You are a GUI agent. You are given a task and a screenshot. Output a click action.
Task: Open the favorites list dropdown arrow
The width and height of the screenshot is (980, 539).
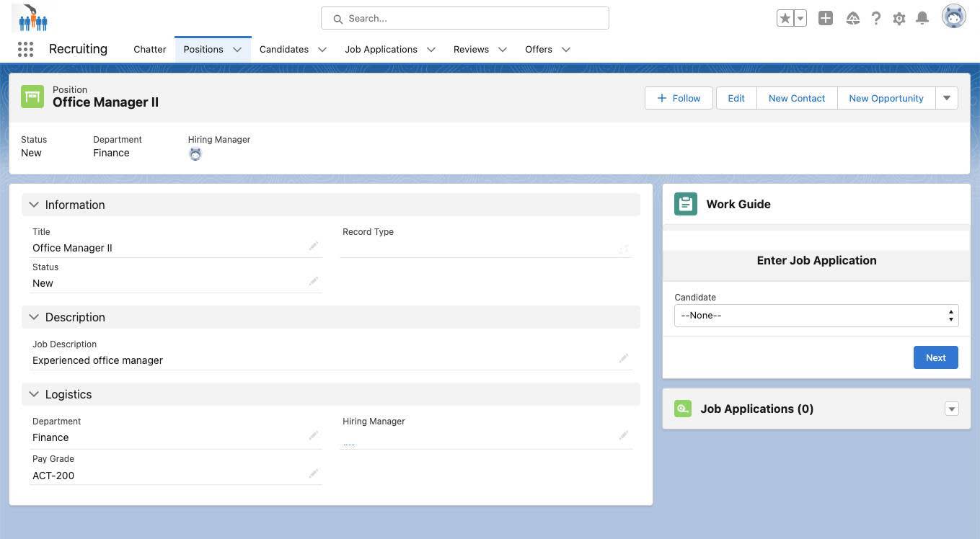[800, 19]
